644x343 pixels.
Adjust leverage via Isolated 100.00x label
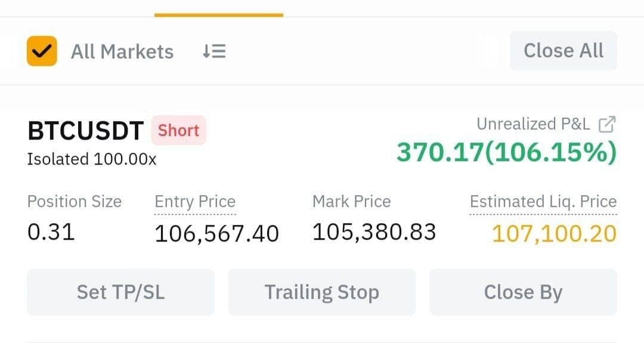tap(92, 159)
